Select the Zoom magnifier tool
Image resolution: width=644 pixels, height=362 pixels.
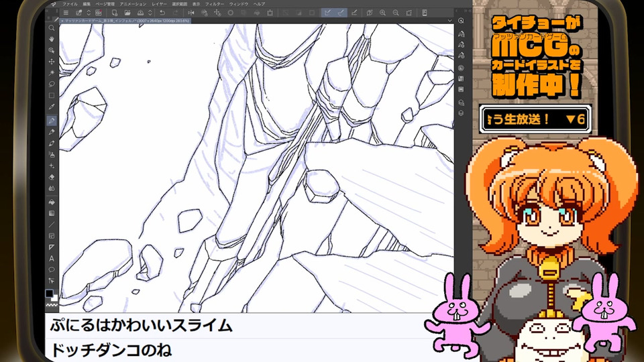pyautogui.click(x=52, y=28)
